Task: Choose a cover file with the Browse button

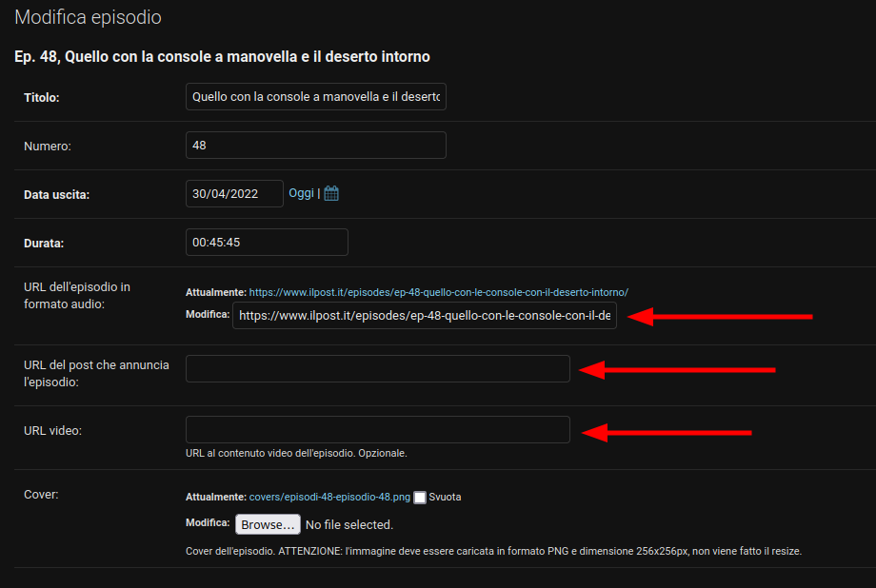Action: click(x=268, y=524)
